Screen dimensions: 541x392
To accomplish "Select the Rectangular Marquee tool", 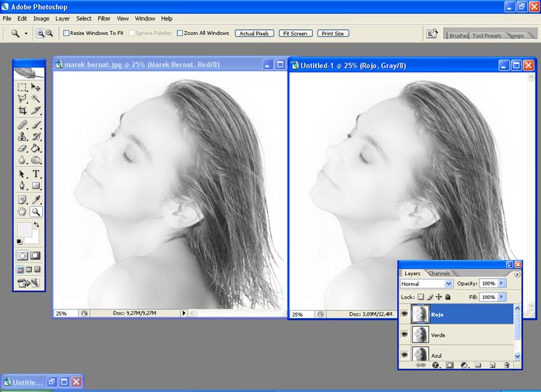I will pos(23,87).
